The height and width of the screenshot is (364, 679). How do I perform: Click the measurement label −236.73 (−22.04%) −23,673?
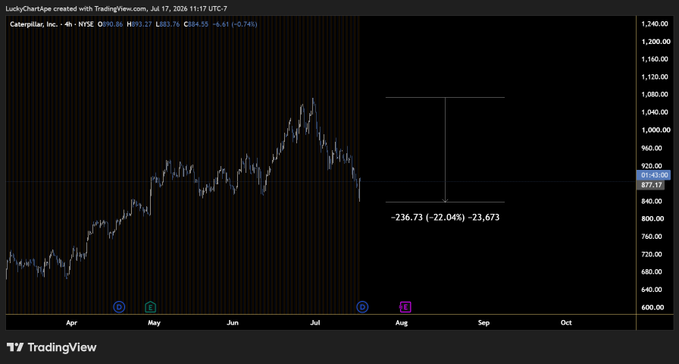pyautogui.click(x=445, y=217)
